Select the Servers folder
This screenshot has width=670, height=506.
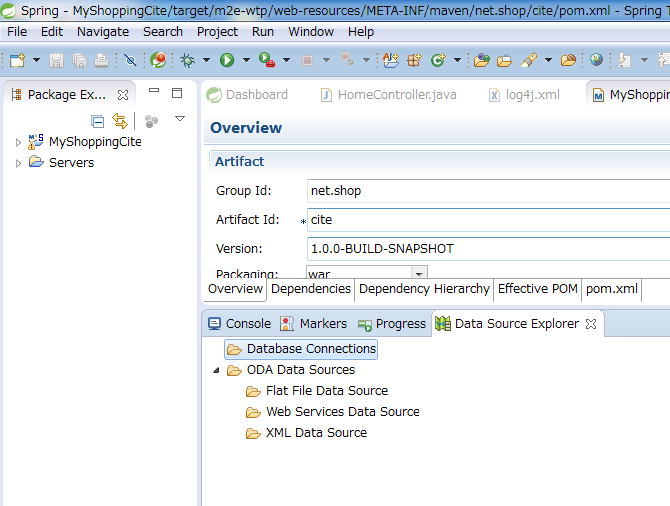(71, 162)
